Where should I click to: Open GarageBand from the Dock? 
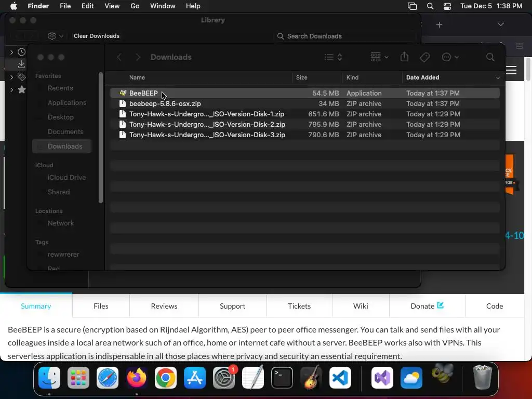[x=311, y=378]
